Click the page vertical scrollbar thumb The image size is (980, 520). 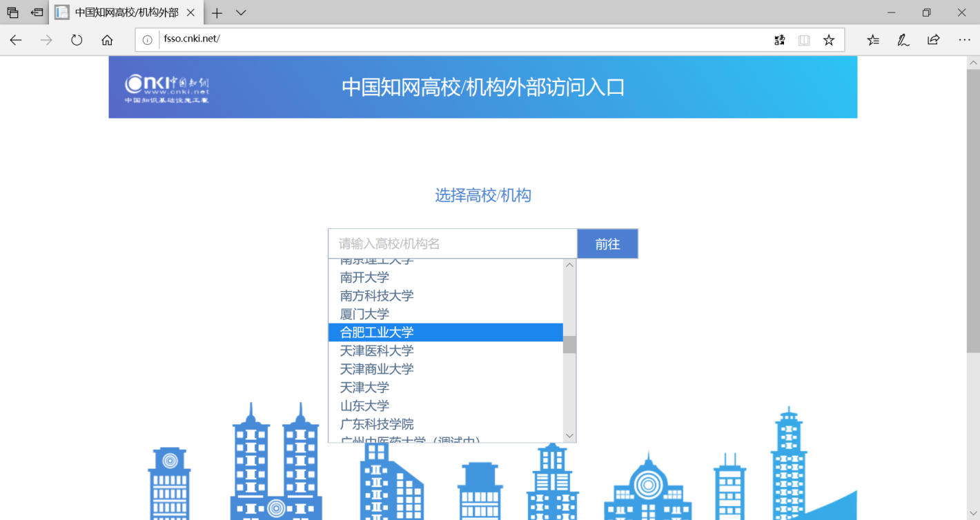coord(973,210)
